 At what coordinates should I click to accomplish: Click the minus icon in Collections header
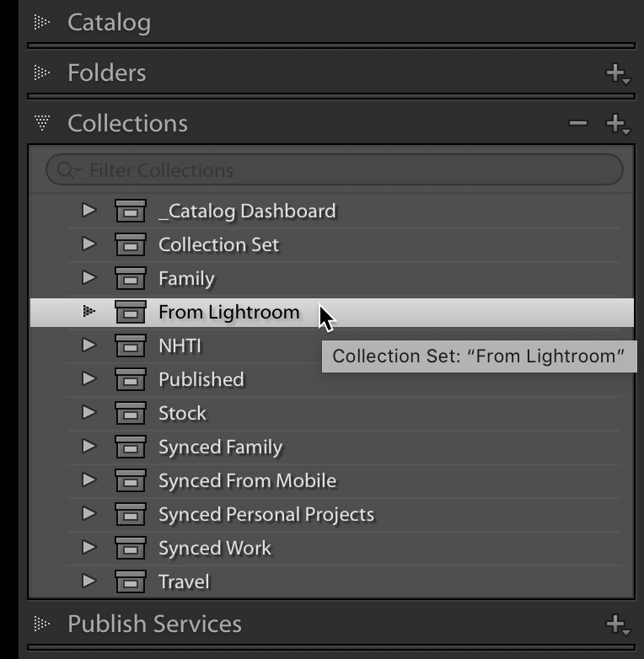point(578,123)
